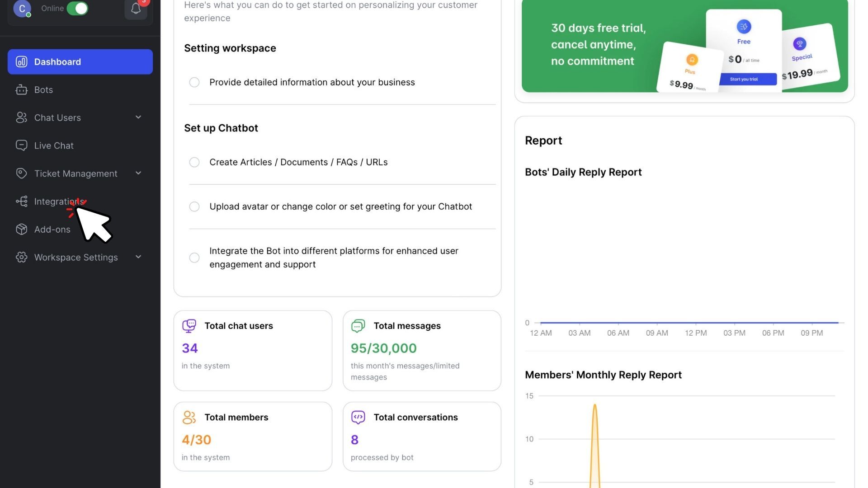The width and height of the screenshot is (868, 488).
Task: Click the 4/30 members value
Action: click(x=197, y=440)
